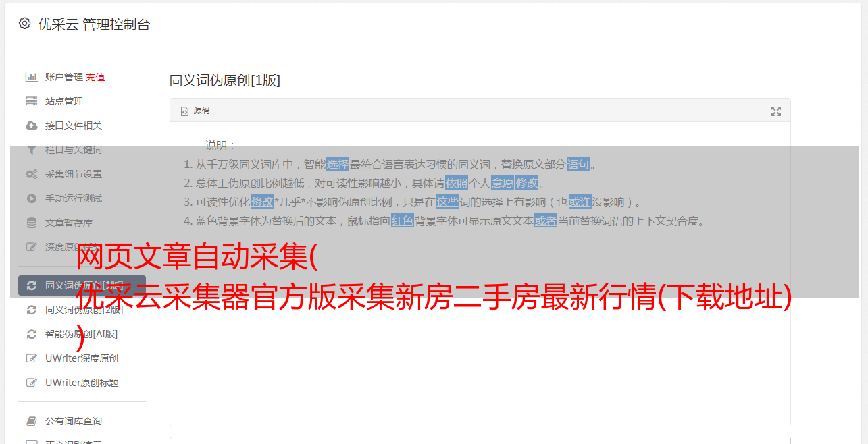
Task: Toggle fullscreen with the editor expand icon
Action: [x=776, y=111]
